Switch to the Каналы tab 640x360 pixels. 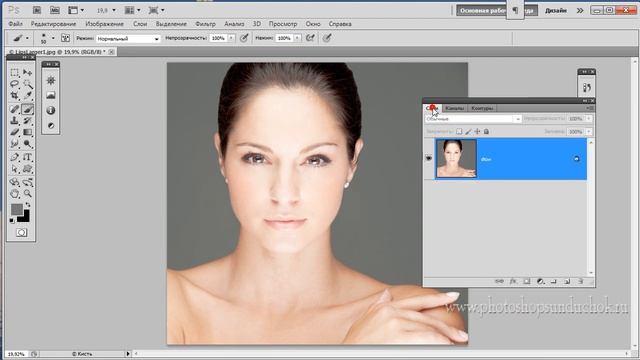[454, 108]
